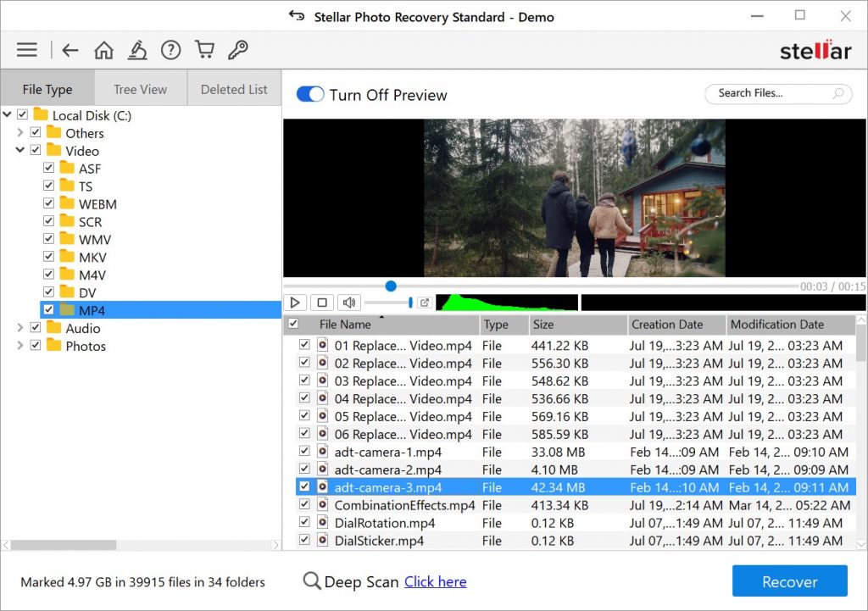Sort by Modification Date column header
868x611 pixels.
pos(791,325)
